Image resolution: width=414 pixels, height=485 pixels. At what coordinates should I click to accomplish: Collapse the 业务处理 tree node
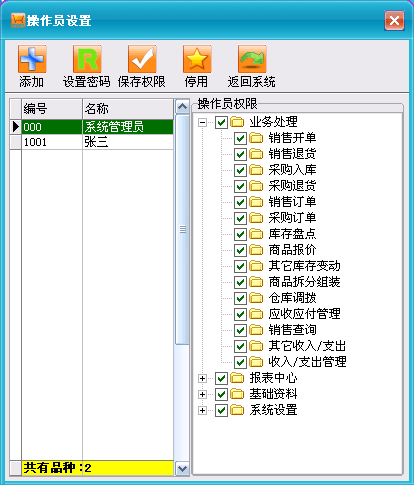coord(202,122)
